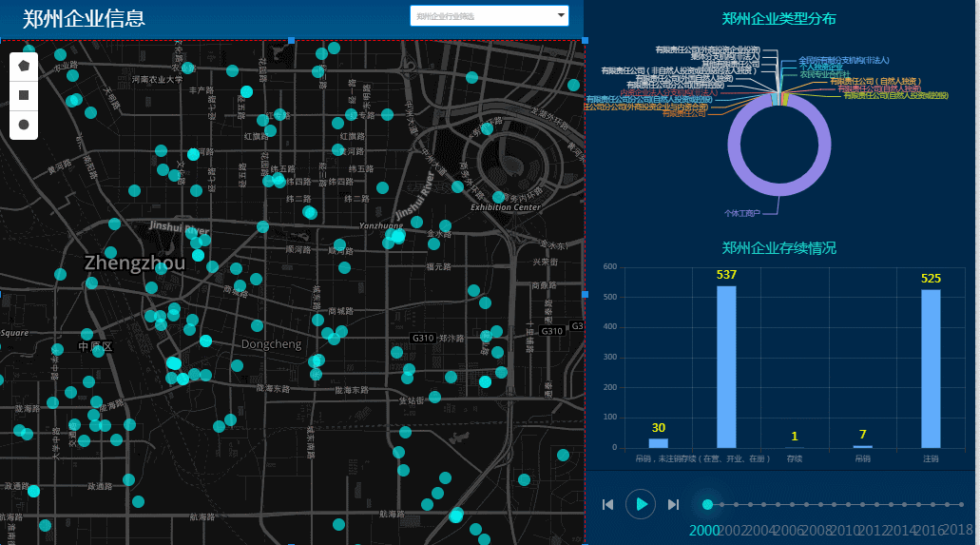The image size is (980, 545).
Task: Select the circle draw tool
Action: [23, 125]
